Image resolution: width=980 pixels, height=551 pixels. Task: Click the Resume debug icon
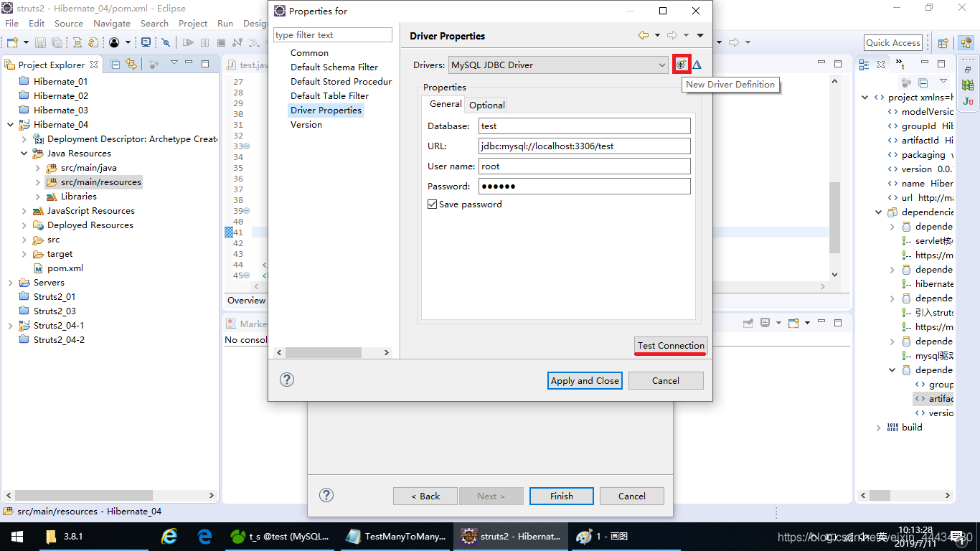point(189,42)
